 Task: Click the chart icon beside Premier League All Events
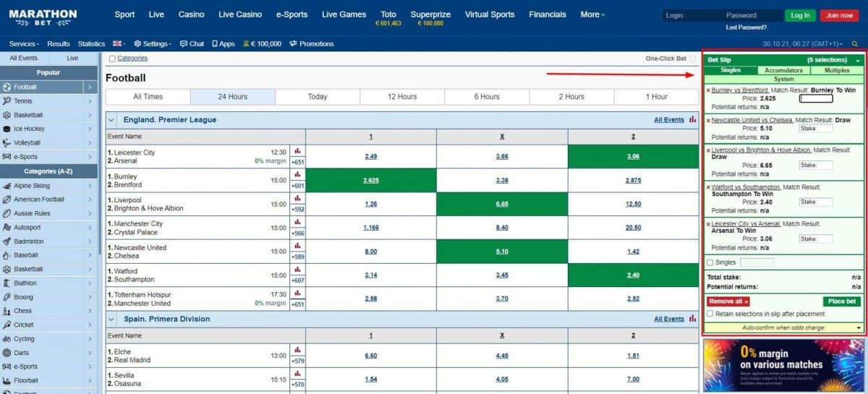[x=692, y=120]
